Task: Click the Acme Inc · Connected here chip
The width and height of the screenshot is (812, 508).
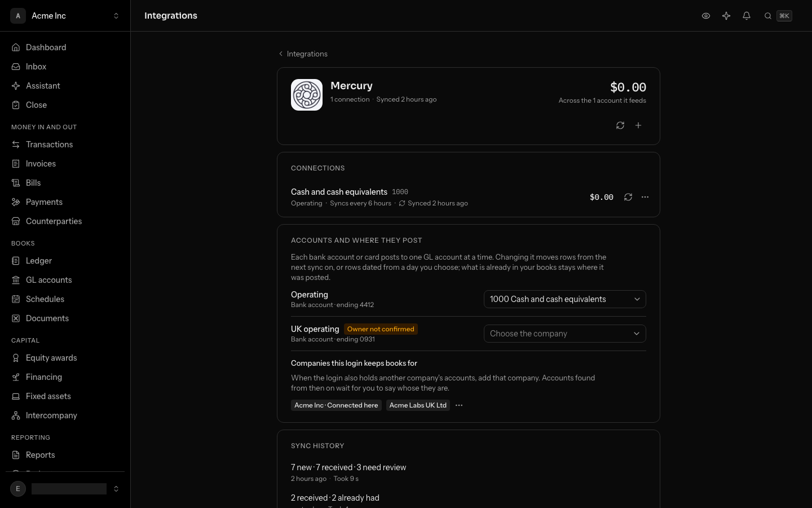Action: [x=336, y=405]
